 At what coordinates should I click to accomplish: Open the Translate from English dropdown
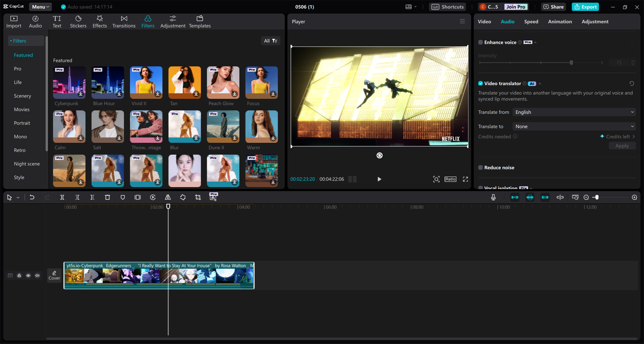(x=575, y=112)
